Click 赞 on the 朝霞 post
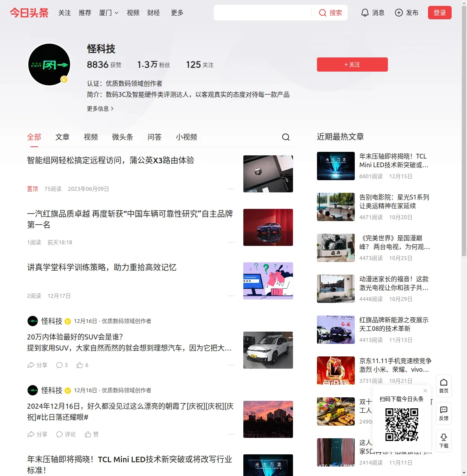The height and width of the screenshot is (476, 467). (x=91, y=434)
